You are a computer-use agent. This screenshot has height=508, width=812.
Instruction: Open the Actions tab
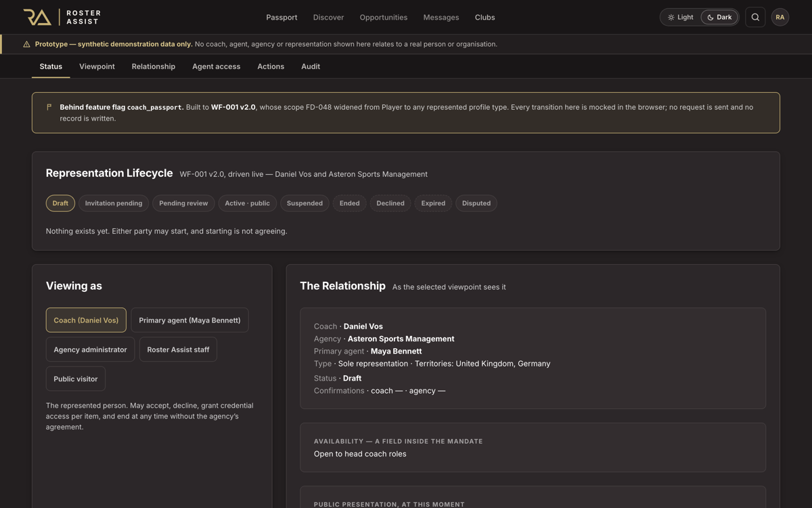(271, 66)
